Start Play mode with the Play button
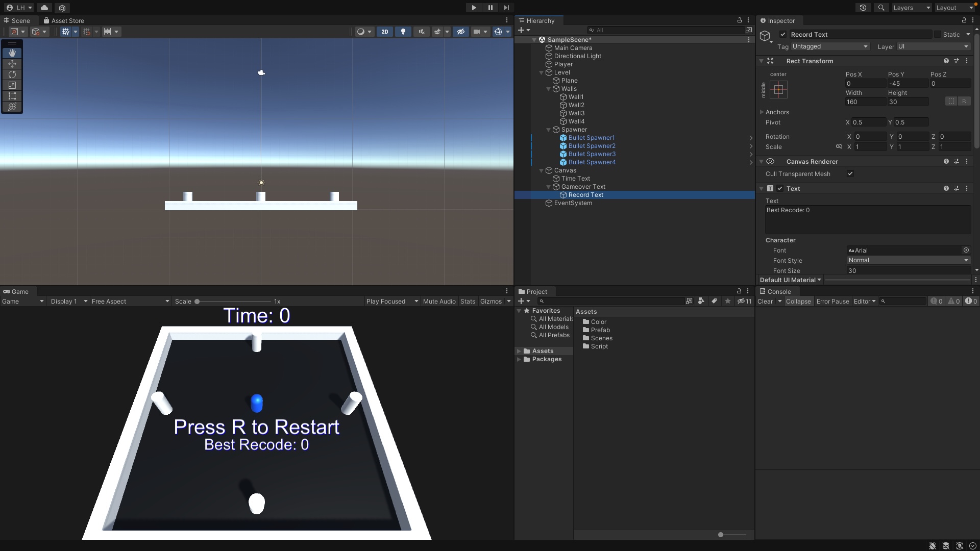Image resolution: width=980 pixels, height=551 pixels. point(474,8)
